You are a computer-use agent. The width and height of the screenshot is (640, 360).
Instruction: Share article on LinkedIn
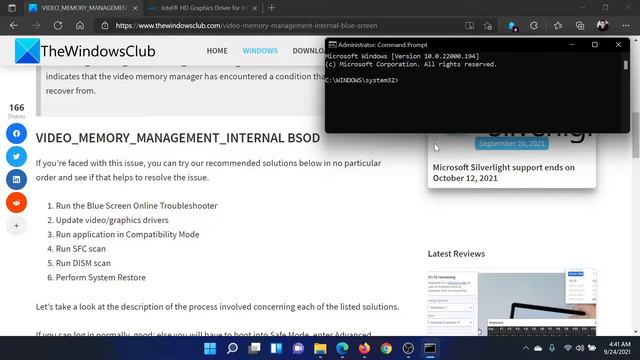coord(16,179)
